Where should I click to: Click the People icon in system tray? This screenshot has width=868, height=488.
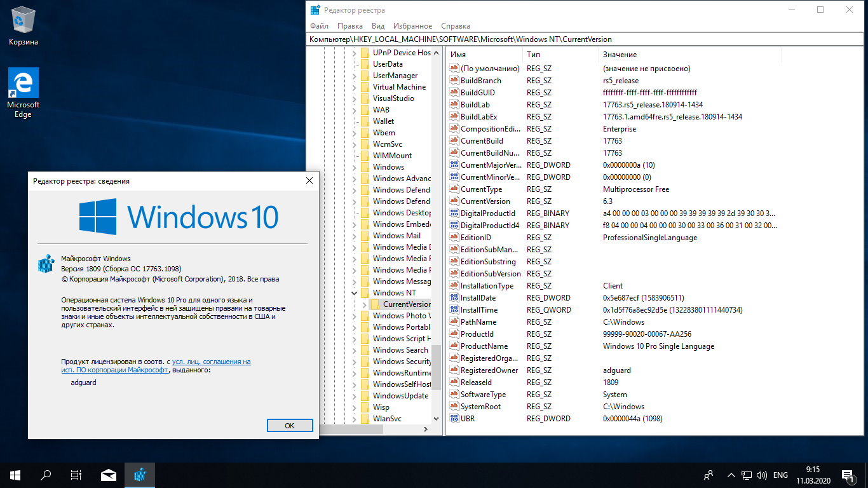[709, 475]
